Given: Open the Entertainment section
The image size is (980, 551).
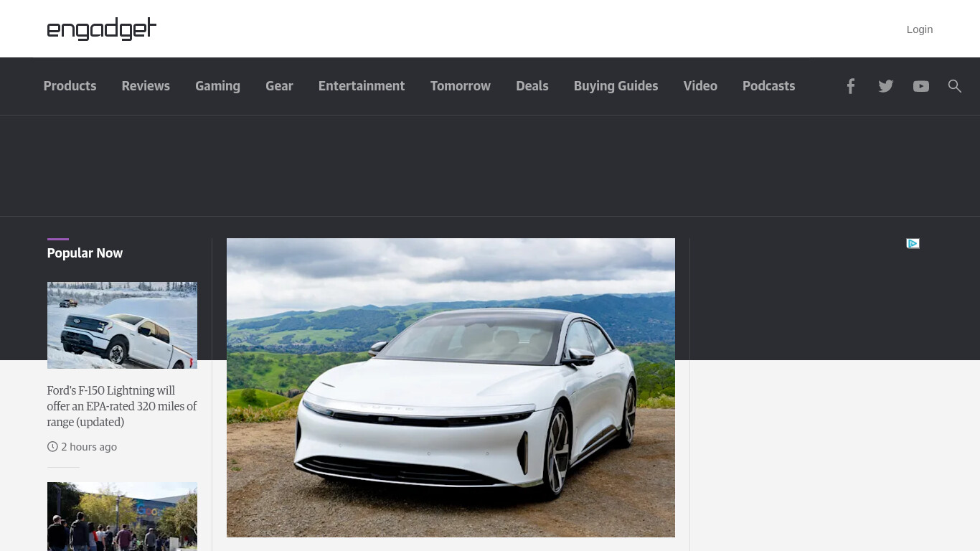Looking at the screenshot, I should click(x=362, y=86).
